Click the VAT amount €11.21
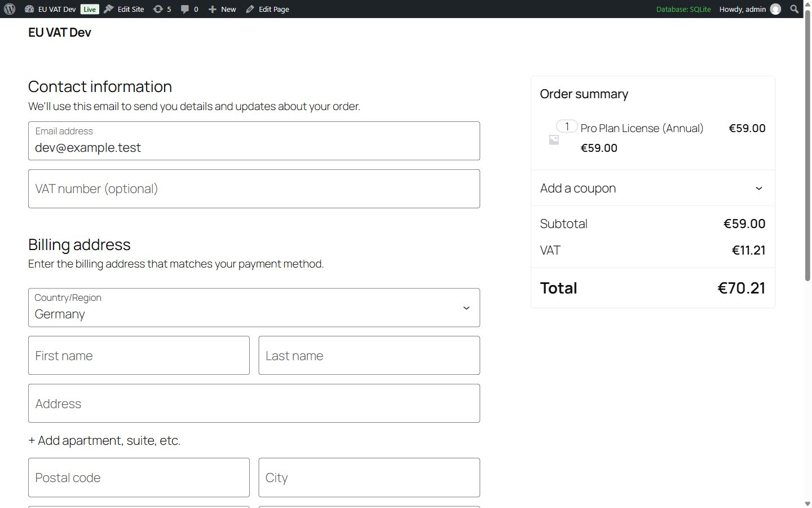This screenshot has height=508, width=812. tap(748, 250)
